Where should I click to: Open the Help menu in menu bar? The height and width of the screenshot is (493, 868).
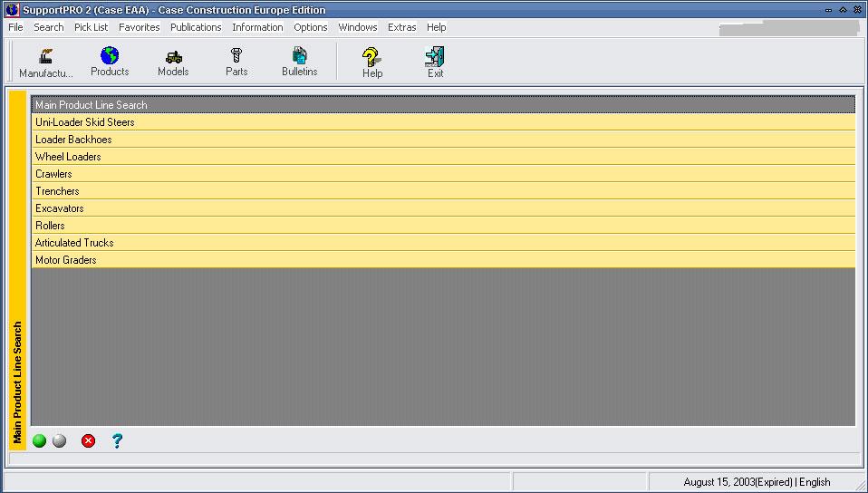pyautogui.click(x=436, y=27)
